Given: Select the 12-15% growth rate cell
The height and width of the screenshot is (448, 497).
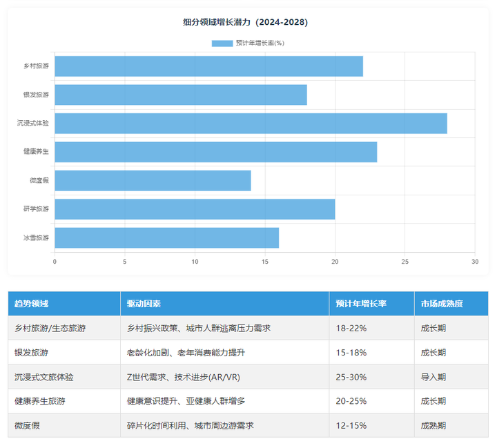Looking at the screenshot, I should [372, 425].
